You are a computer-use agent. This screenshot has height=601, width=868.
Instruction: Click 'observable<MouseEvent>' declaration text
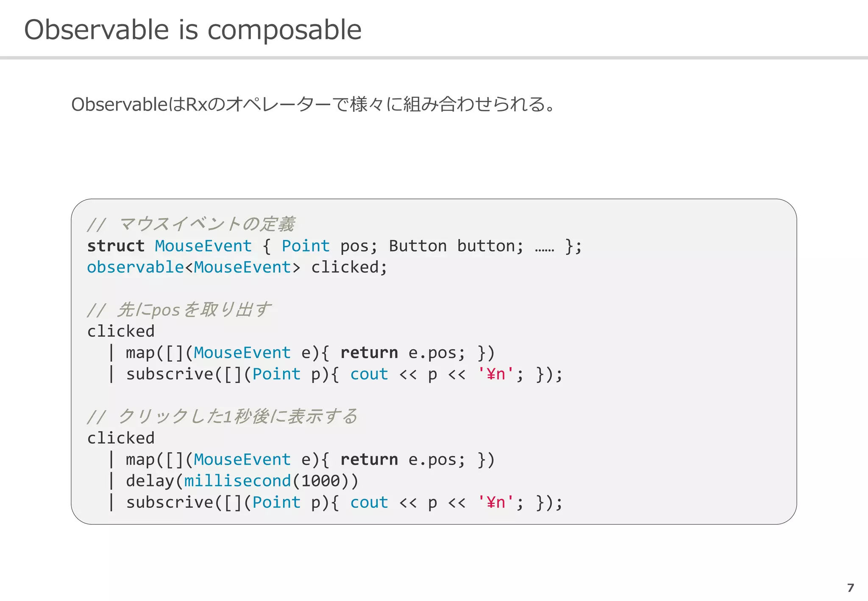click(x=194, y=267)
